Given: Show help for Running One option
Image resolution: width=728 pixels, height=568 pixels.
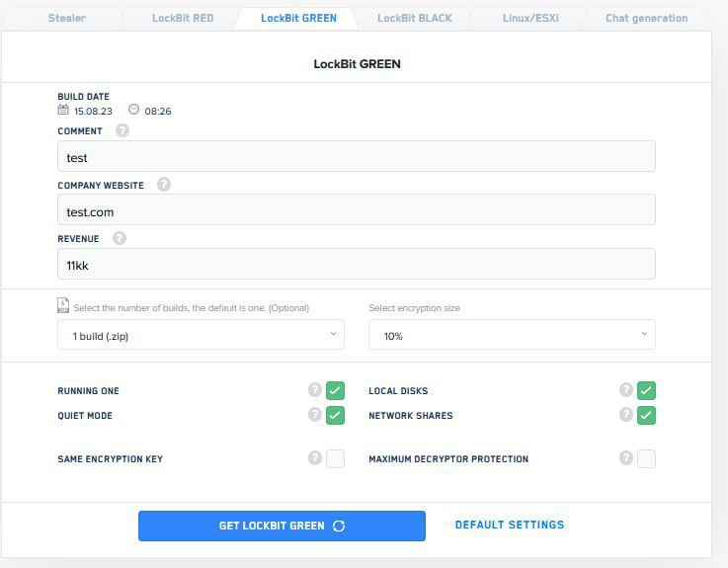Looking at the screenshot, I should 315,389.
